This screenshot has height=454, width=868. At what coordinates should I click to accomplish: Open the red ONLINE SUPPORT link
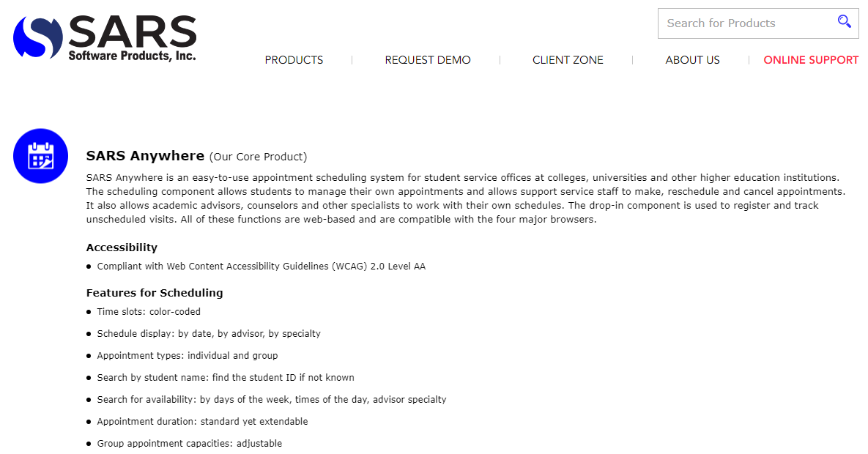tap(811, 60)
